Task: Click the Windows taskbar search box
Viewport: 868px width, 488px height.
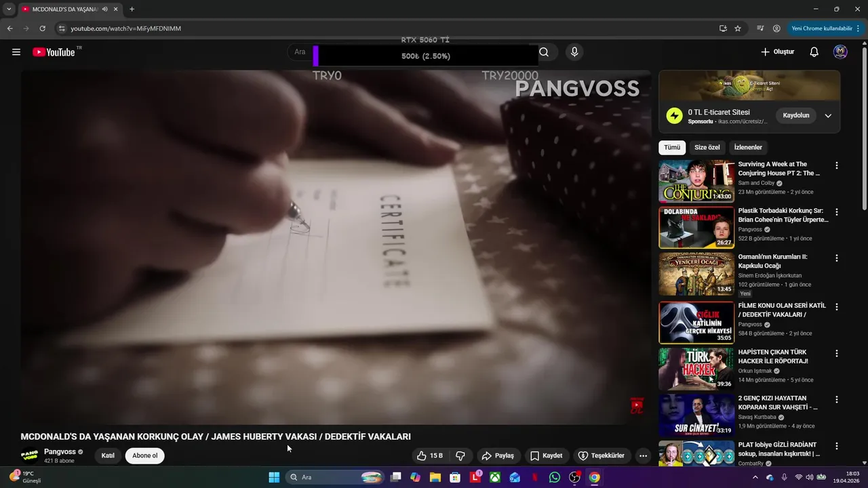Action: 335,477
